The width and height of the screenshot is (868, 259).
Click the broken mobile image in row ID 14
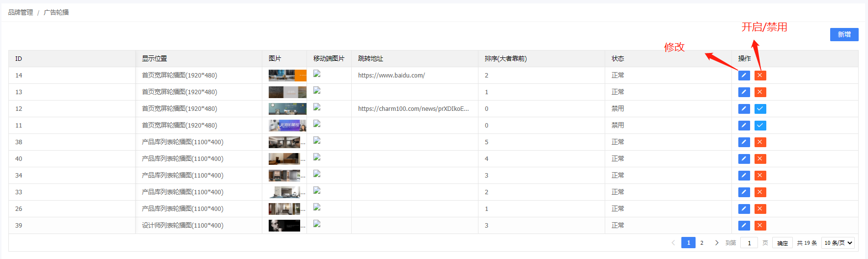pyautogui.click(x=317, y=74)
